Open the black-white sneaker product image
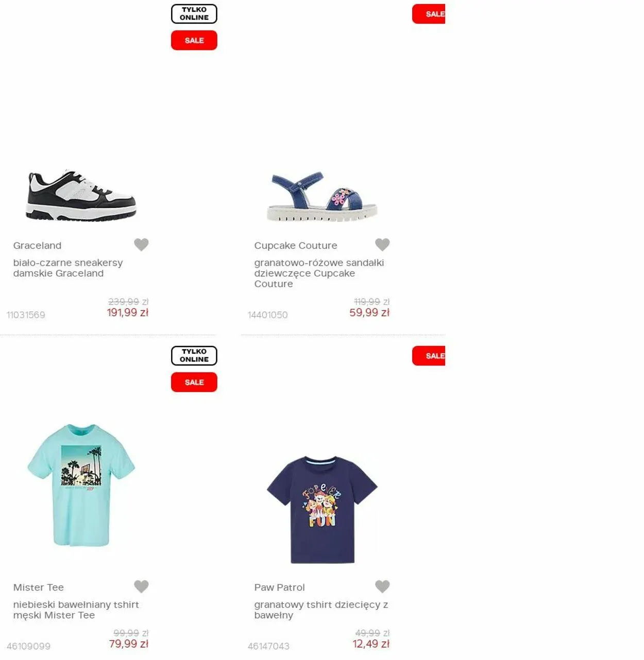The height and width of the screenshot is (660, 644). (x=81, y=195)
